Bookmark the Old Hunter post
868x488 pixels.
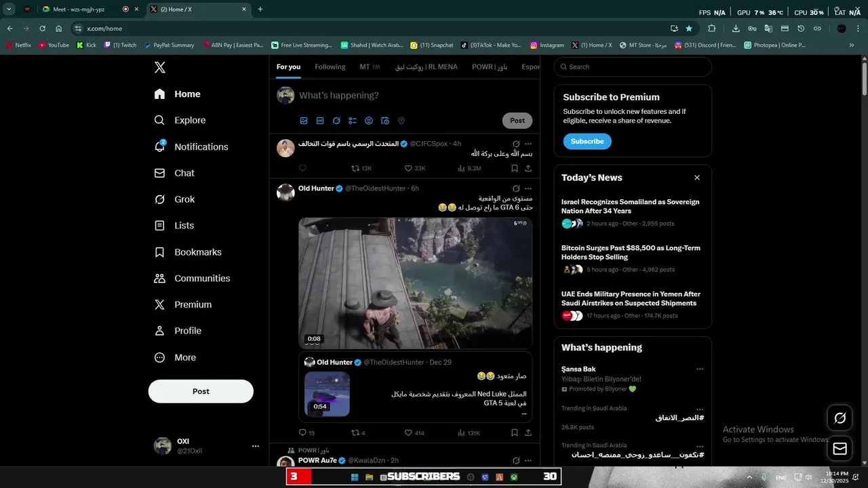pos(515,432)
